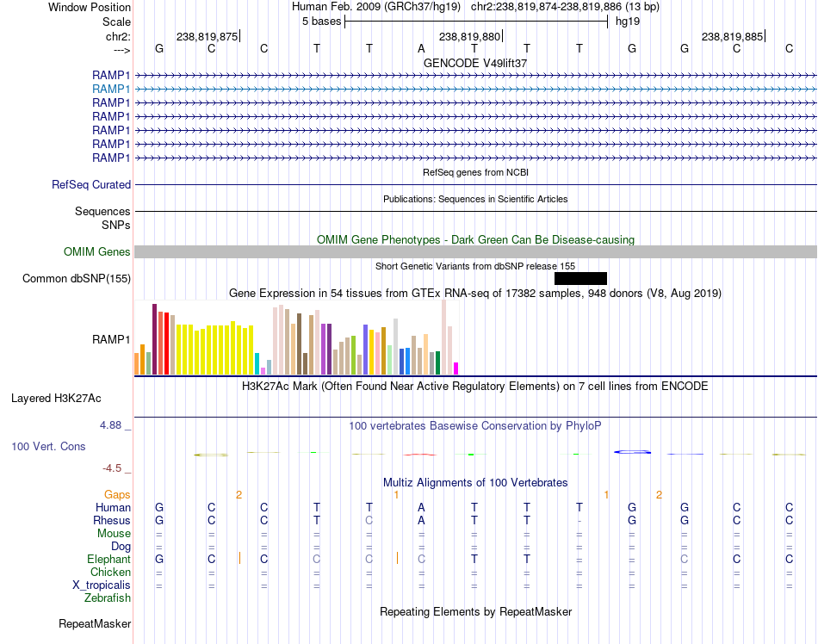This screenshot has width=818, height=644.
Task: Click the Elephant alignment row label
Action: point(108,559)
